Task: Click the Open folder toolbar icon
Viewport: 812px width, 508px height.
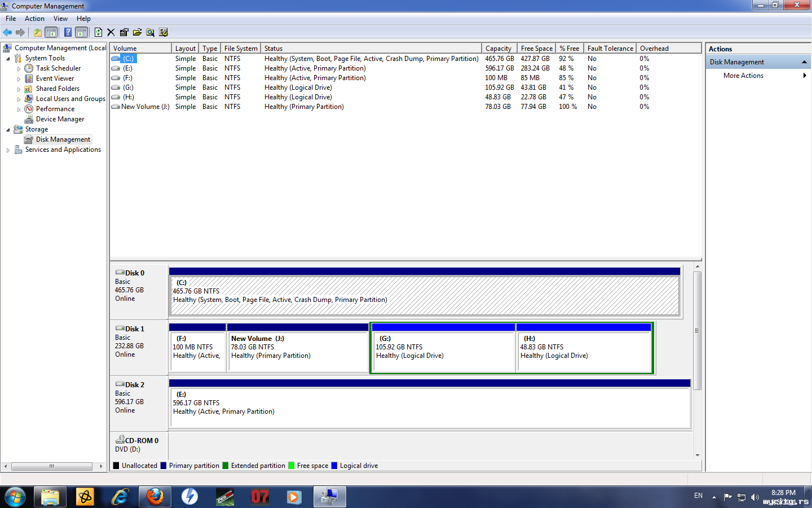Action: point(137,32)
